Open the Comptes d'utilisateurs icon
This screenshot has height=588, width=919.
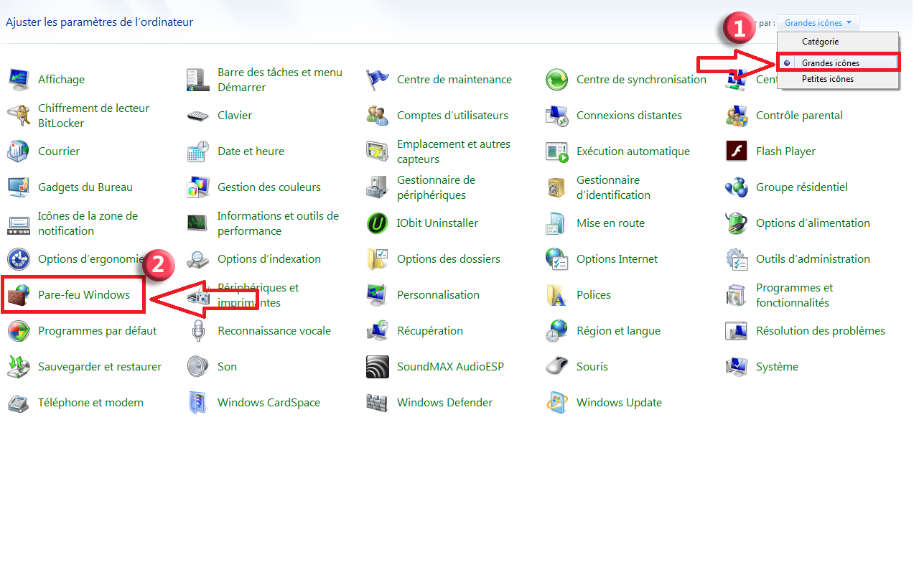coord(377,115)
